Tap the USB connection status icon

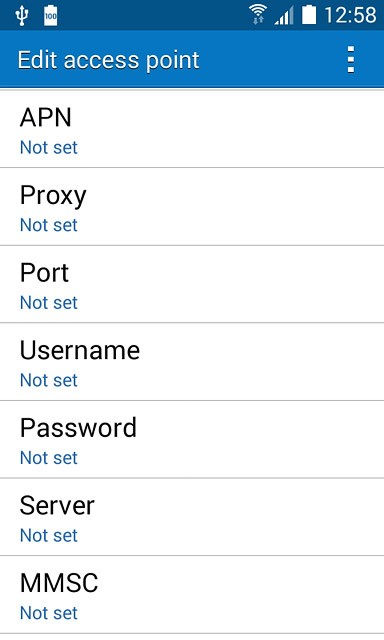click(22, 16)
